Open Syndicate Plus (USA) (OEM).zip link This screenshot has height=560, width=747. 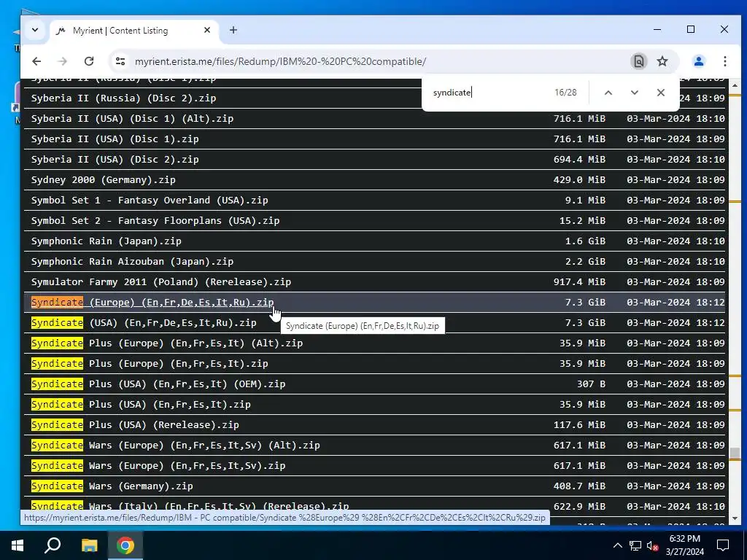click(158, 384)
